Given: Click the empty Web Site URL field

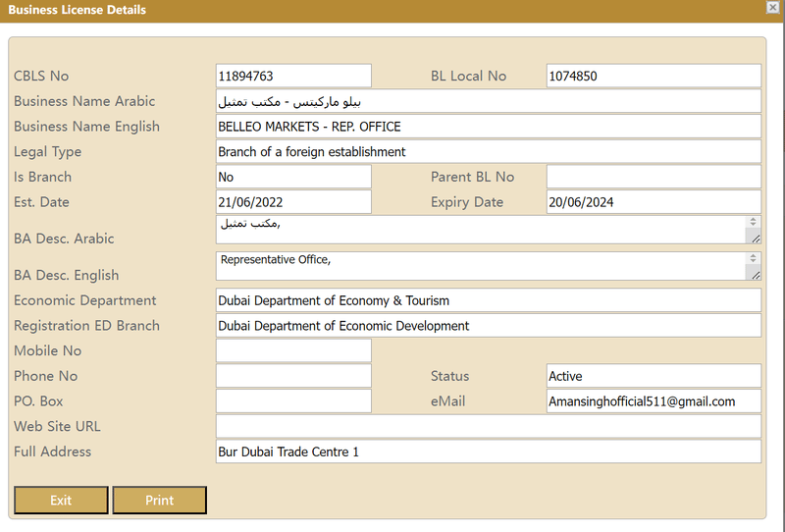Looking at the screenshot, I should (x=489, y=426).
